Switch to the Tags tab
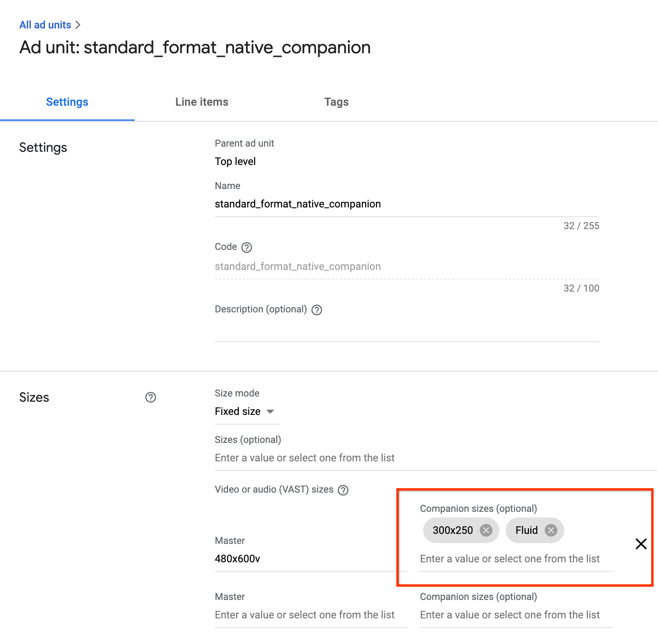The width and height of the screenshot is (658, 644). pos(336,102)
